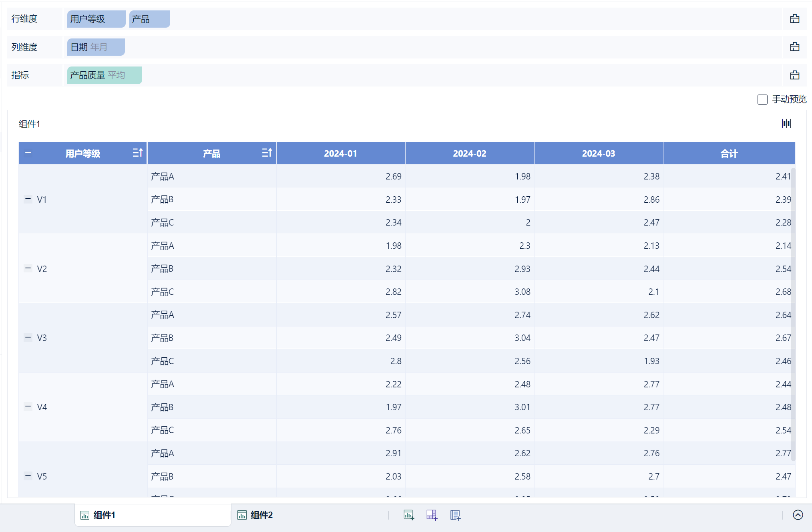Click the 日期 年月 dimension field
The height and width of the screenshot is (532, 812).
coord(96,47)
